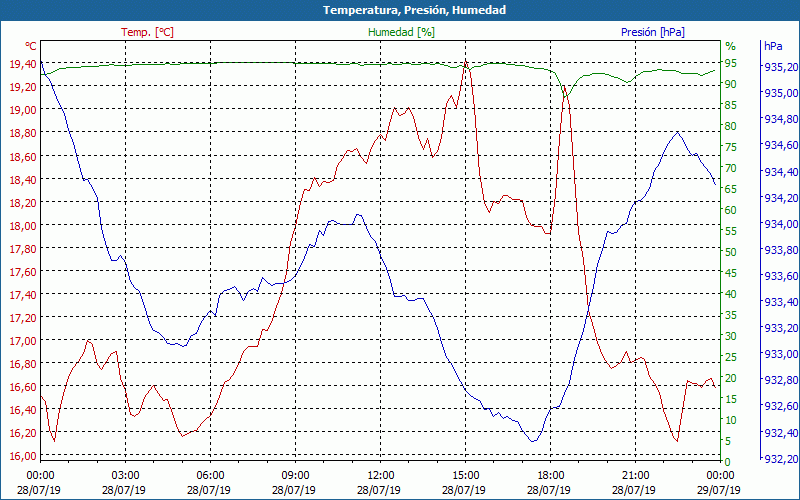This screenshot has width=800, height=500.
Task: Pick the 17,00 temperature tick label
Action: point(23,340)
